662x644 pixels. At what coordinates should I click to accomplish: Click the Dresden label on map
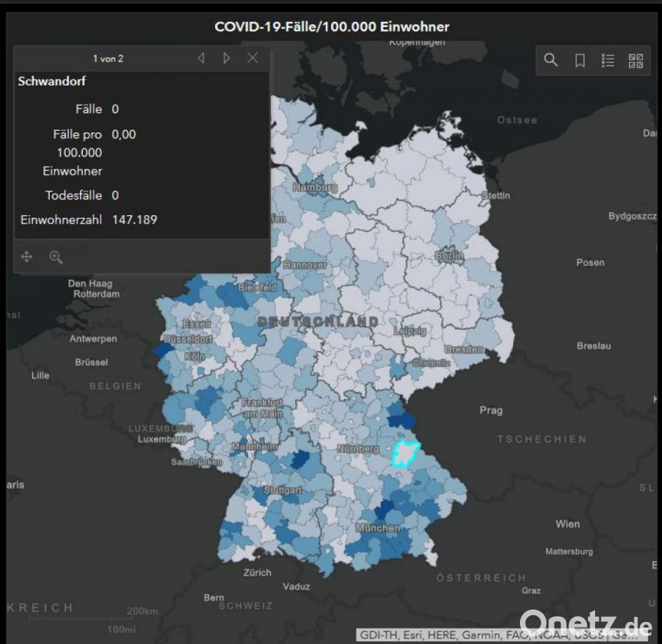[x=463, y=350]
